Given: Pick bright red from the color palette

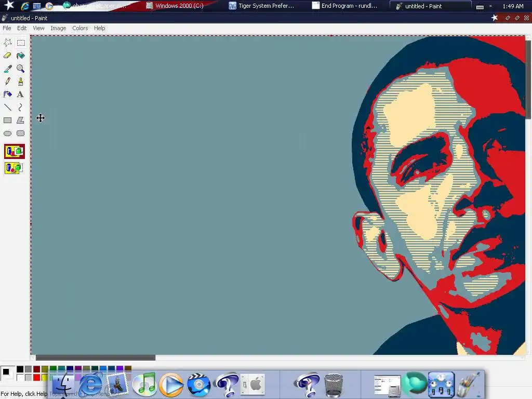Looking at the screenshot, I should [37, 377].
